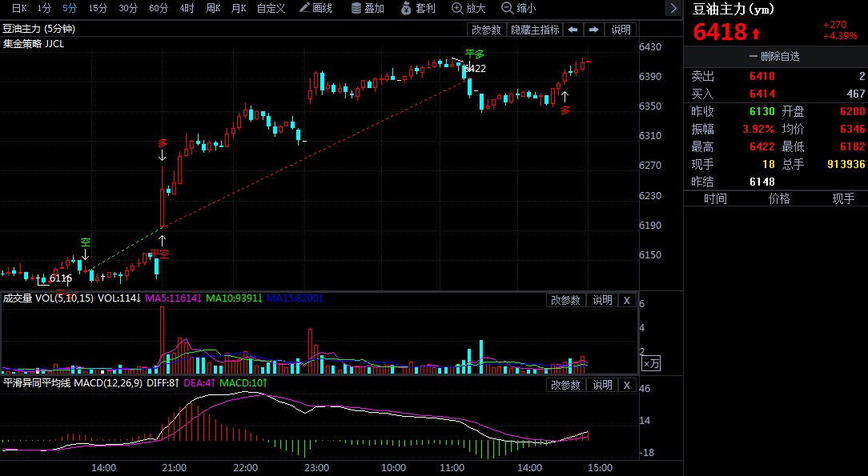
Task: Click 改参数 in the main chart header
Action: tap(486, 30)
